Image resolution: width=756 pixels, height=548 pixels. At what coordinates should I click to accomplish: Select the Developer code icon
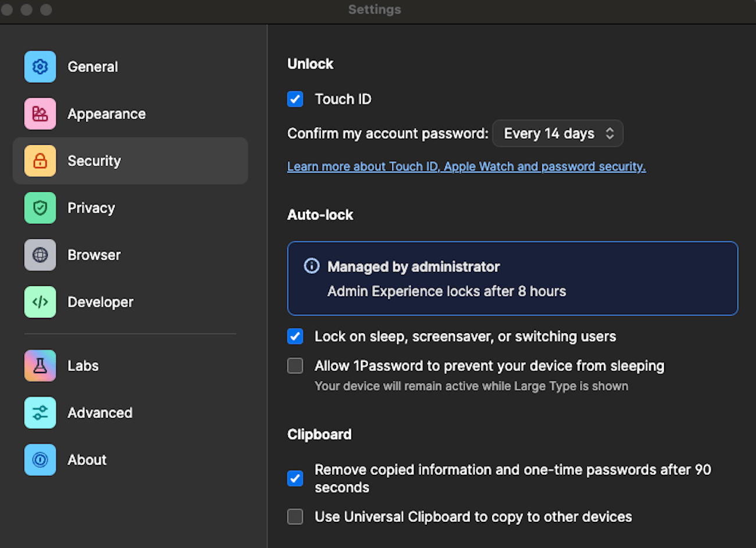tap(40, 302)
